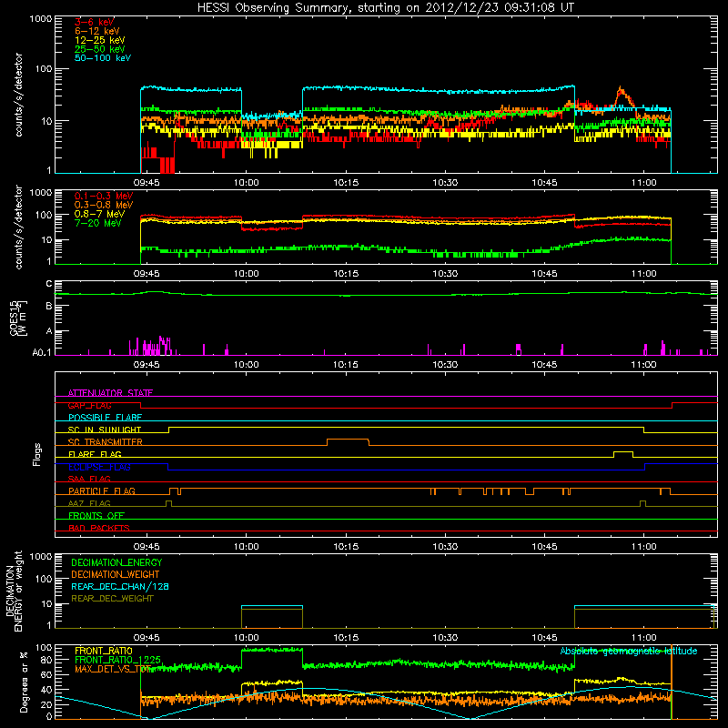Select the "0.1-0.3 MeV" legend label
Image resolution: width=728 pixels, height=728 pixels.
(104, 196)
